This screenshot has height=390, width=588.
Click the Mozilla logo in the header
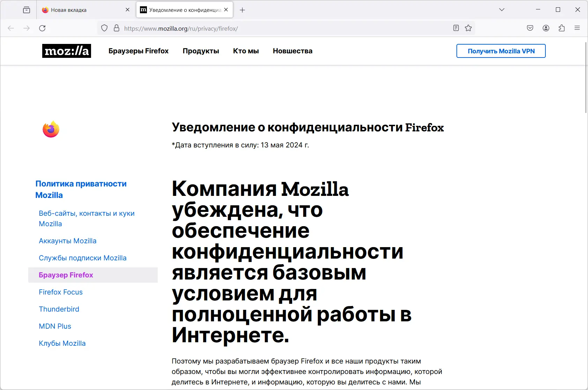(x=66, y=51)
